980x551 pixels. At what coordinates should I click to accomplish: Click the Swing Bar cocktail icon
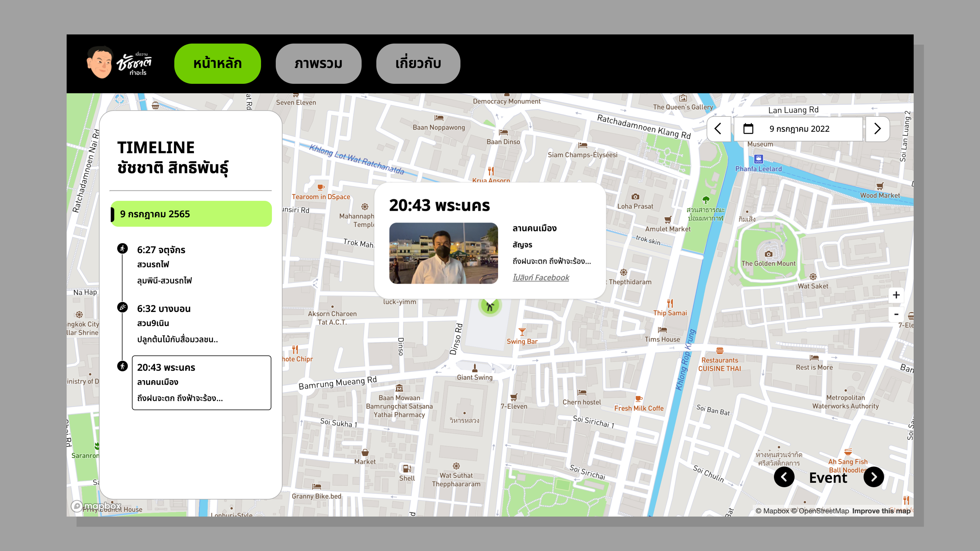tap(522, 332)
